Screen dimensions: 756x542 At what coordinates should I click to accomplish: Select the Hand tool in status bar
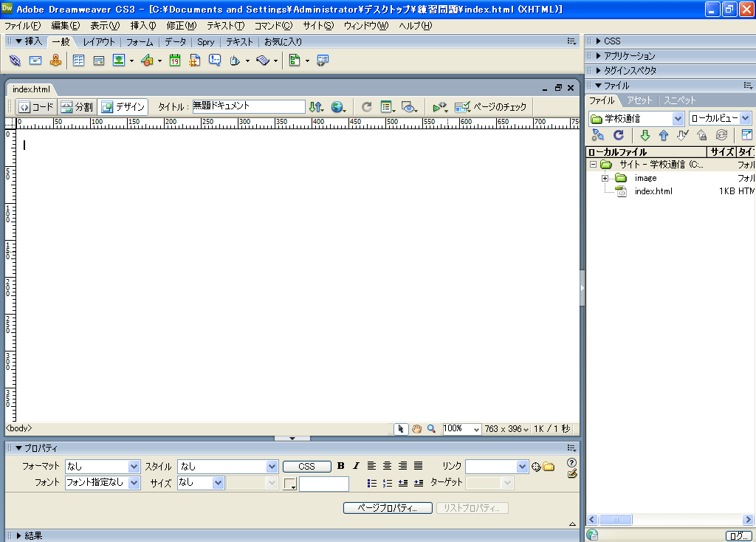pos(416,428)
